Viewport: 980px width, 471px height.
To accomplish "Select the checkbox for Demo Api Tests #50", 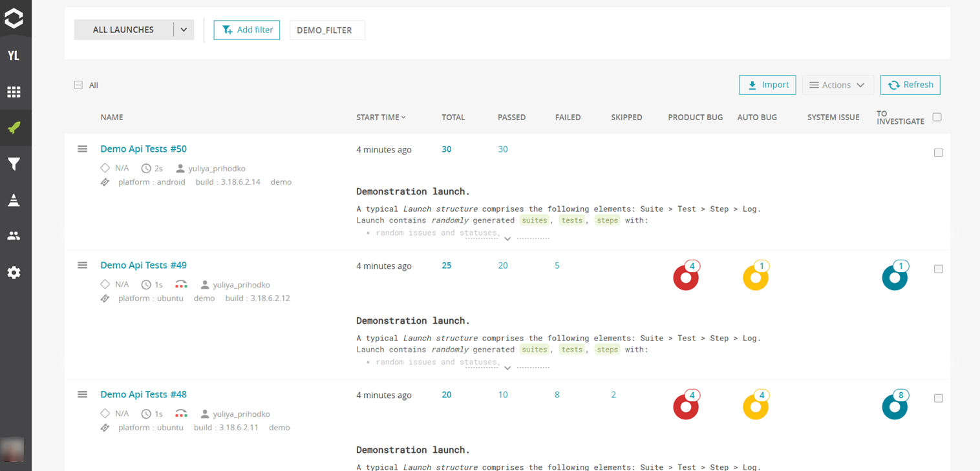I will tap(938, 153).
